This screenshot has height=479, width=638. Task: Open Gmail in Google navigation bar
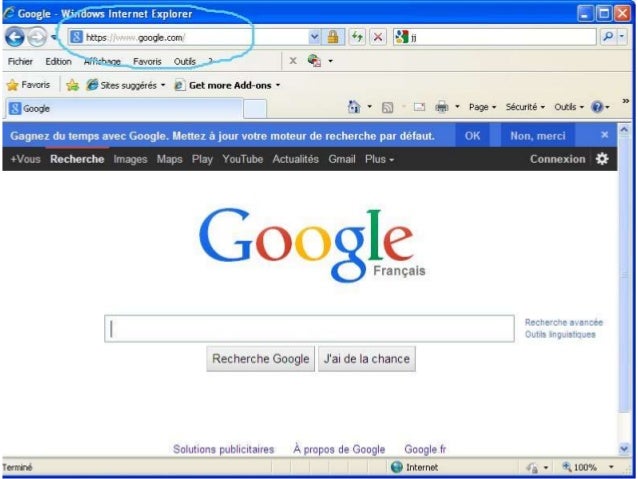(x=342, y=159)
